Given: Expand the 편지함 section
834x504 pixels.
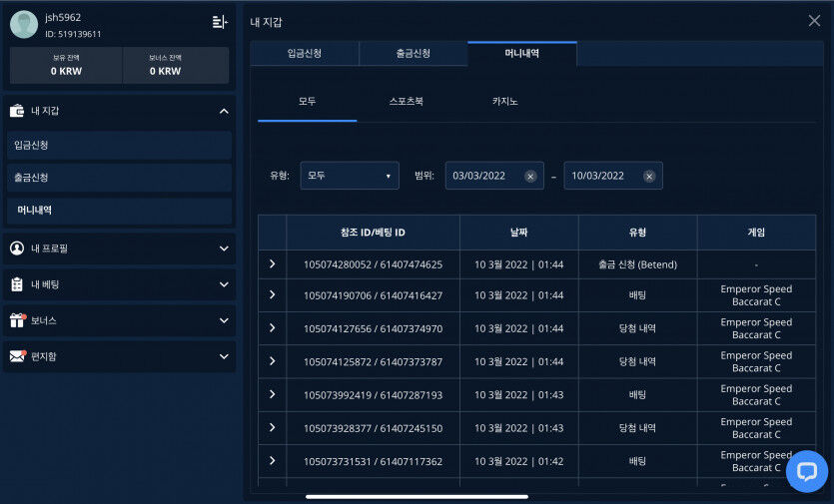Looking at the screenshot, I should (x=224, y=356).
